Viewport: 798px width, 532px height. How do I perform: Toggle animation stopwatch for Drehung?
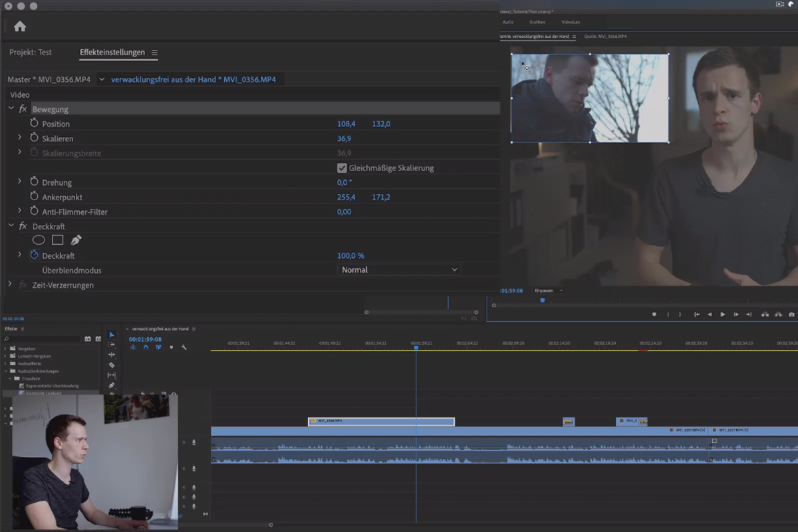tap(35, 182)
